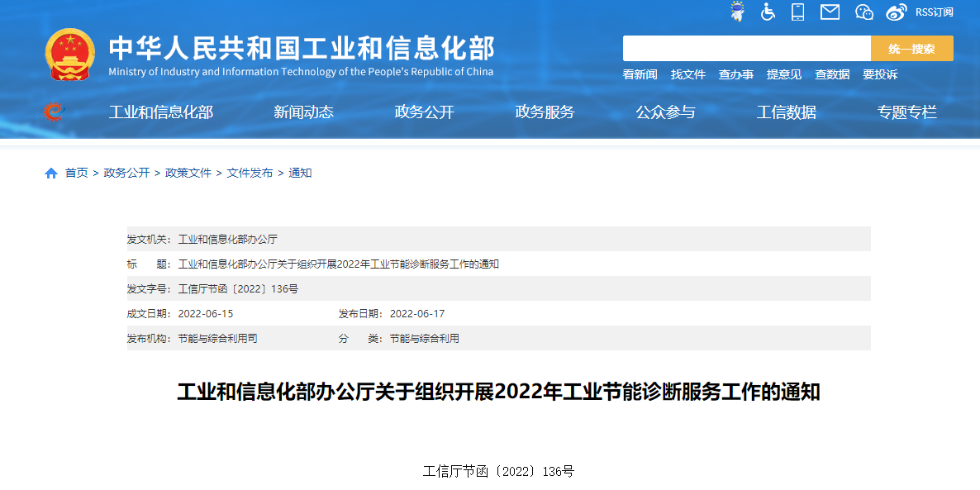Go to 政策文件 in the breadcrumb
The width and height of the screenshot is (980, 490).
pyautogui.click(x=188, y=173)
